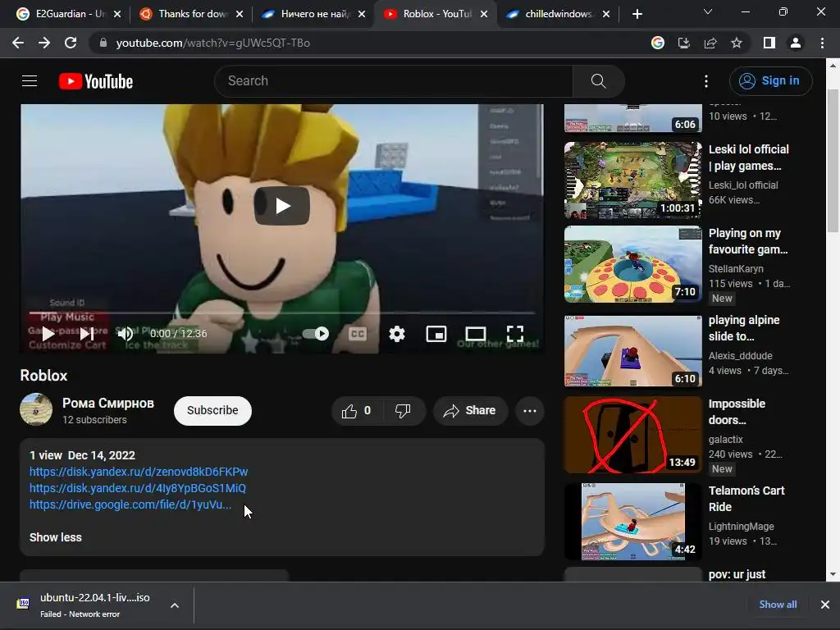Open the YouTube hamburger guide menu

click(x=30, y=81)
